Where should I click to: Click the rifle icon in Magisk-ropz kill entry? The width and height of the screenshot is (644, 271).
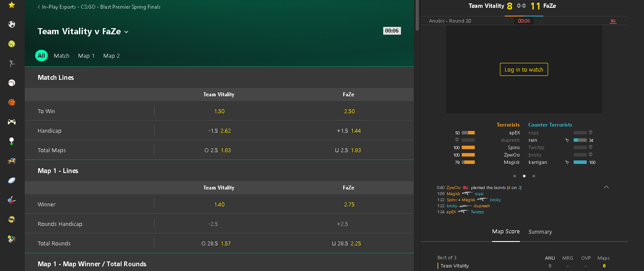(x=467, y=193)
